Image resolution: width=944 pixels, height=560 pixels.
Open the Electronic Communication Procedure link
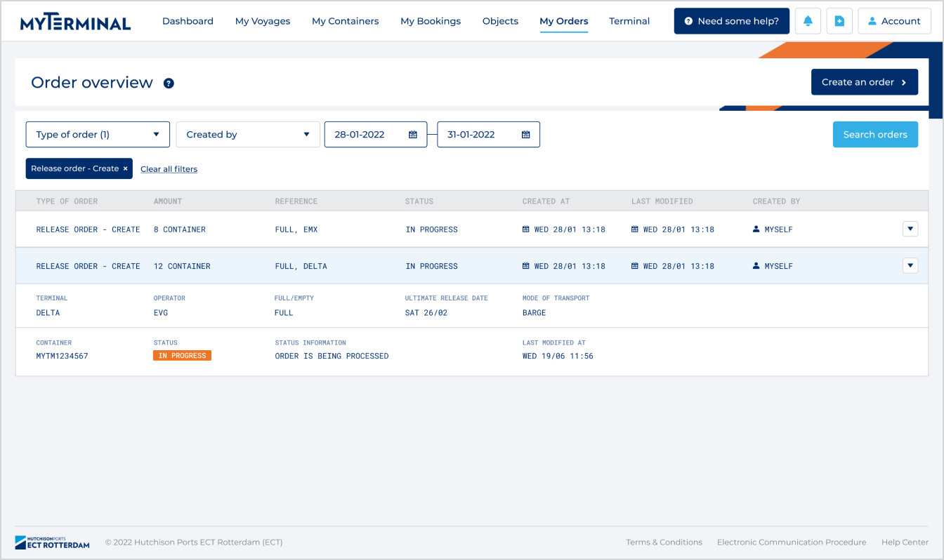point(792,542)
